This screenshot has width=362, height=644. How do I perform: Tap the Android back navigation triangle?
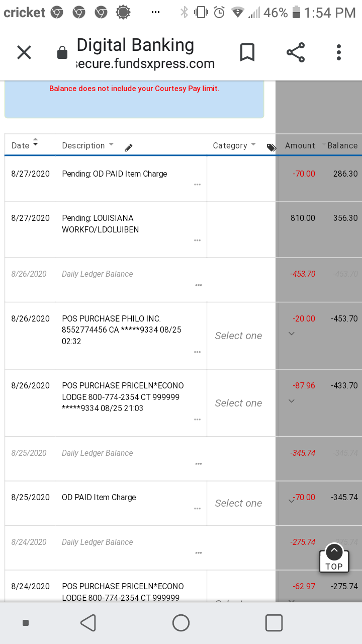88,623
